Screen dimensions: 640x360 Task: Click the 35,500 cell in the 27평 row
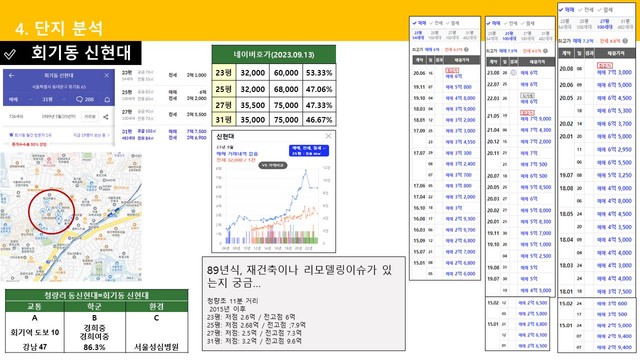tap(253, 105)
